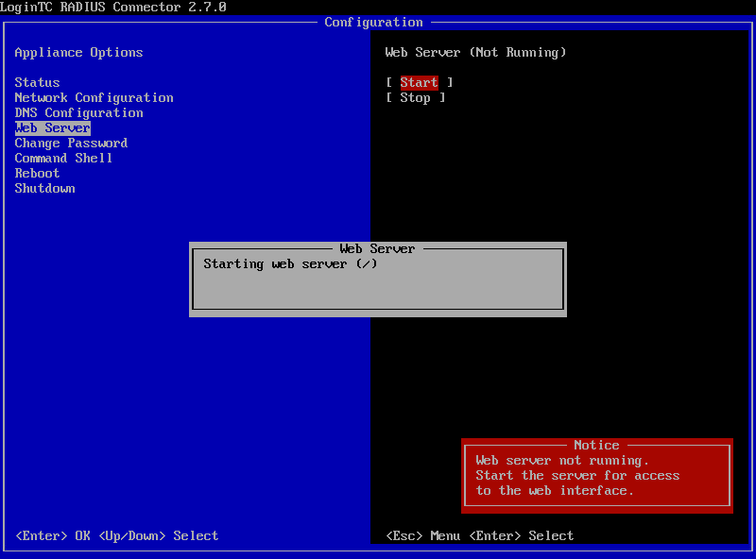Click 'Web server not running.' notice text
The width and height of the screenshot is (756, 559).
click(x=562, y=460)
